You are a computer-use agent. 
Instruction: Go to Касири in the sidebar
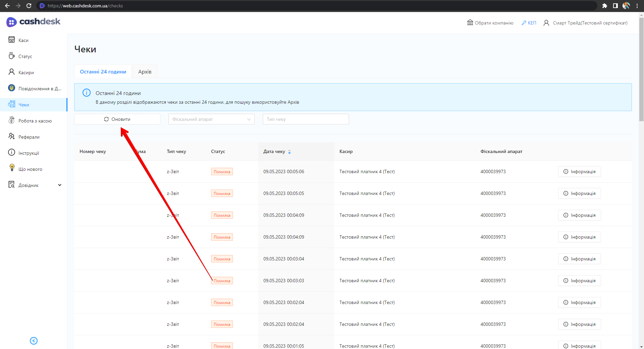pyautogui.click(x=26, y=72)
